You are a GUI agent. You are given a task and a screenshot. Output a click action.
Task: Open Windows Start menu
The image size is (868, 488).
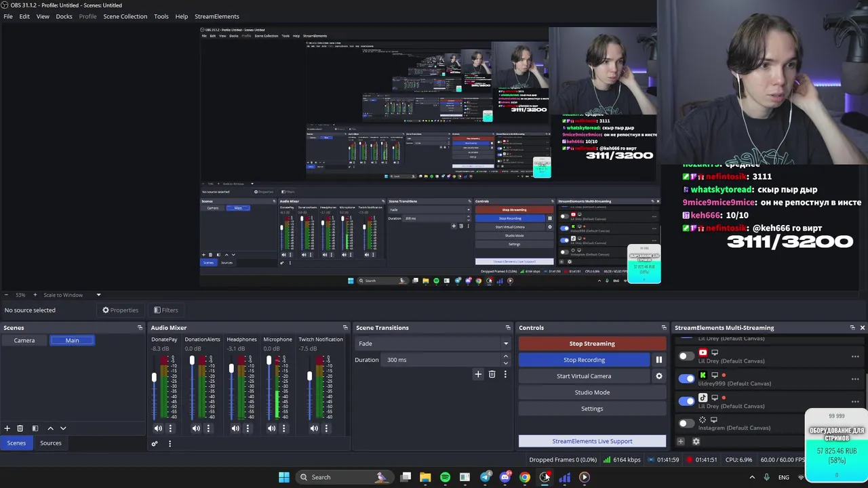click(x=284, y=477)
